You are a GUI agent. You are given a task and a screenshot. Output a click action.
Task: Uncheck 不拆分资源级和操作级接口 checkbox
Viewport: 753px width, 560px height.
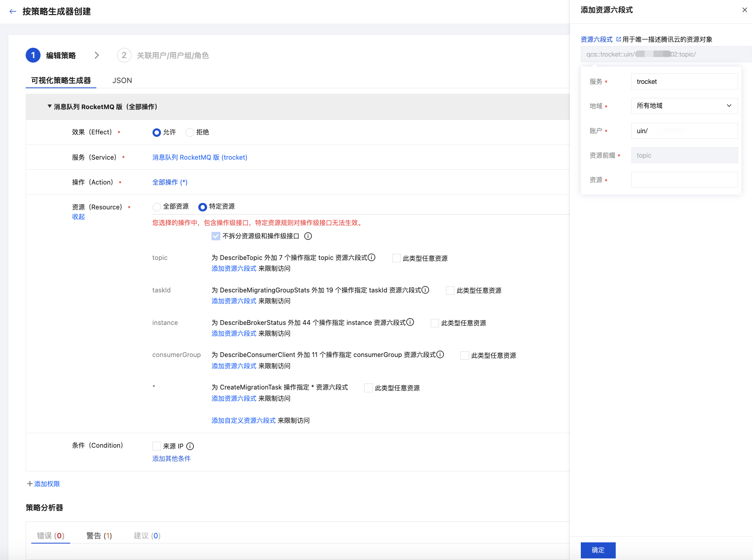[x=216, y=236]
